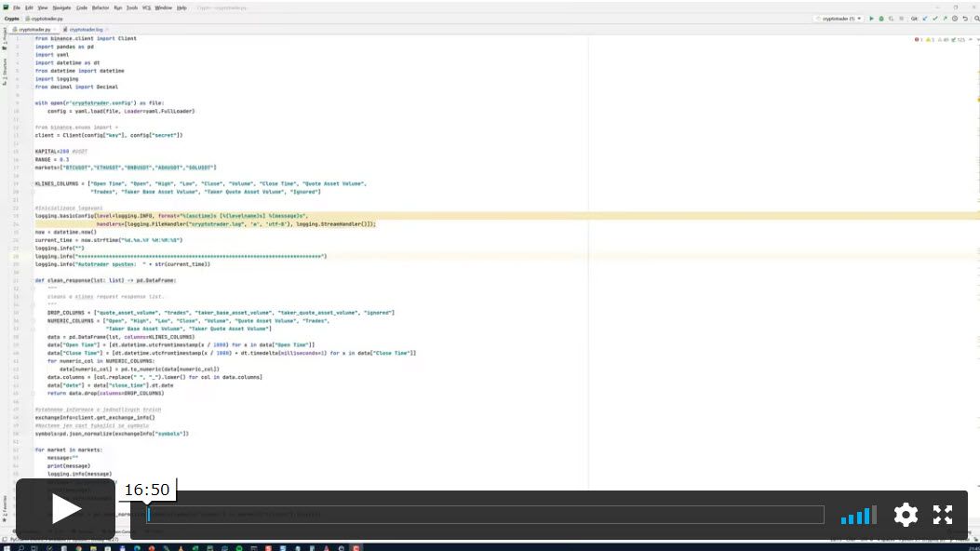
Task: Open video player settings gear
Action: pyautogui.click(x=906, y=515)
